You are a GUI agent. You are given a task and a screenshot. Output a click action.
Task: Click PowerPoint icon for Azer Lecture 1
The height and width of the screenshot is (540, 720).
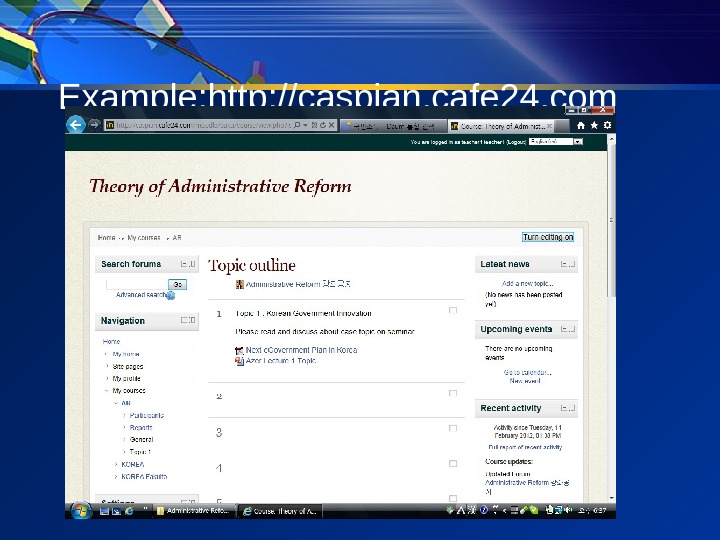(x=239, y=361)
